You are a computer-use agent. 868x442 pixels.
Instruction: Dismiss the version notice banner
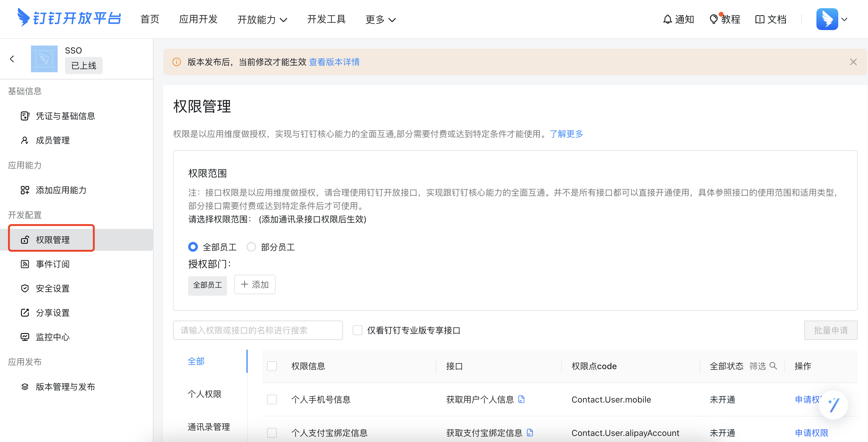click(853, 62)
